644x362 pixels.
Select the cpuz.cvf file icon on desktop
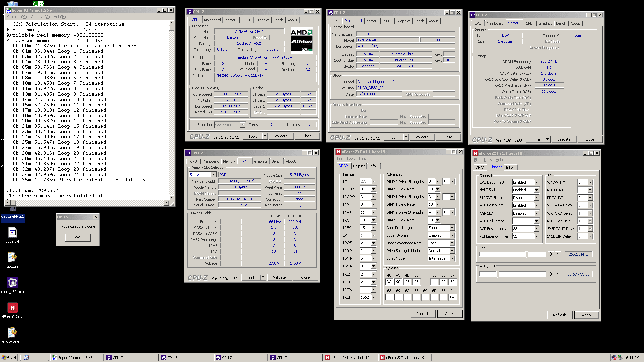tap(12, 235)
